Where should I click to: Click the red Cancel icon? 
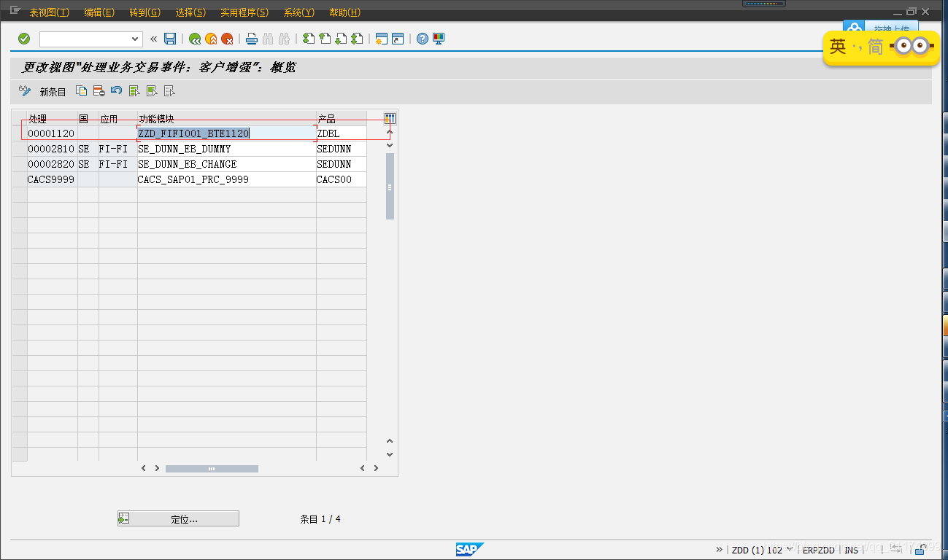coord(226,39)
